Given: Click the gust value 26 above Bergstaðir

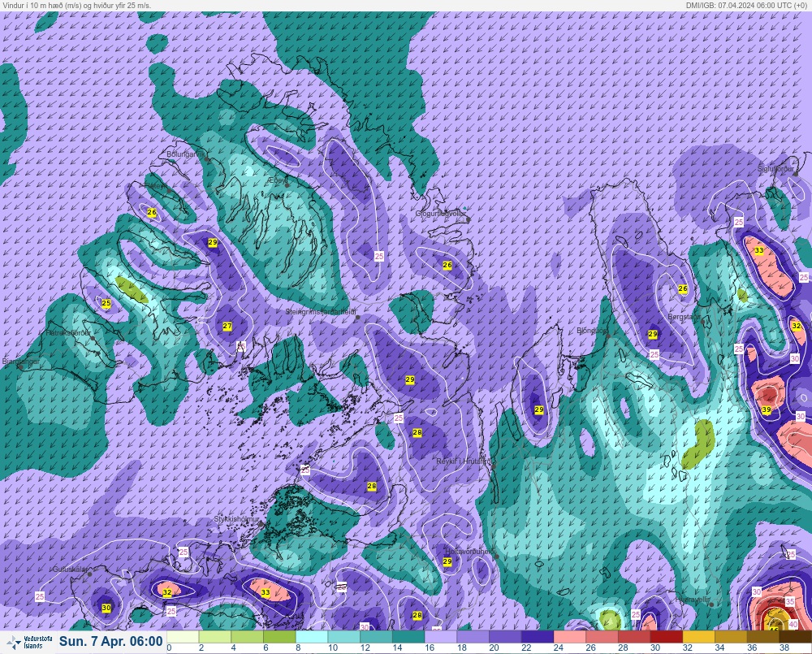Looking at the screenshot, I should (x=683, y=288).
